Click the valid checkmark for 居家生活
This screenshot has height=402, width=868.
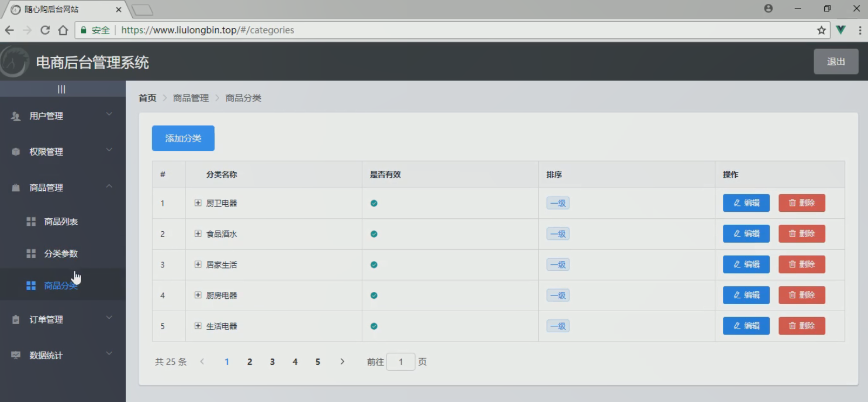tap(374, 265)
